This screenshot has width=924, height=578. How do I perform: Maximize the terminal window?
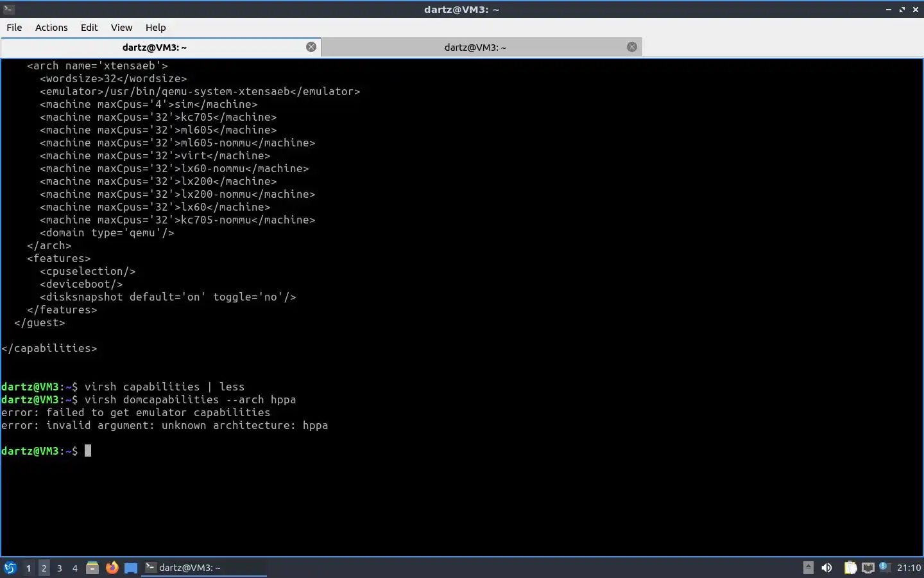pos(902,10)
